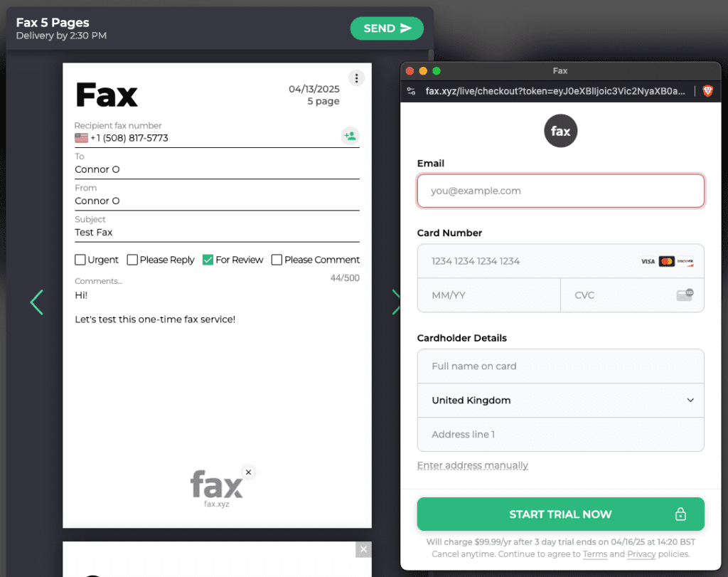The width and height of the screenshot is (728, 577).
Task: Click the CVC card hint icon
Action: [x=684, y=295]
